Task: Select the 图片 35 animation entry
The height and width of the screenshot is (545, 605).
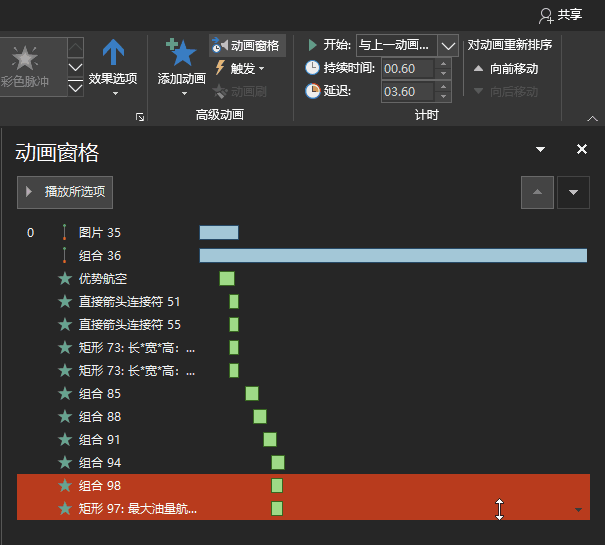Action: [x=100, y=232]
